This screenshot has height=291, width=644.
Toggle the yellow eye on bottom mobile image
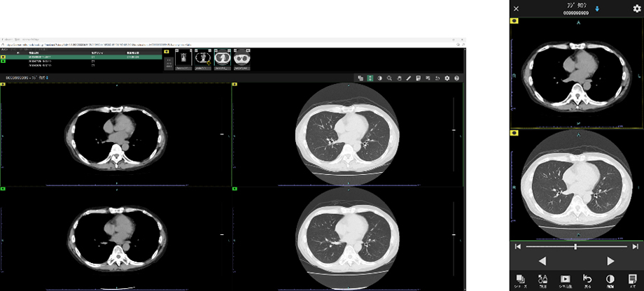(516, 132)
